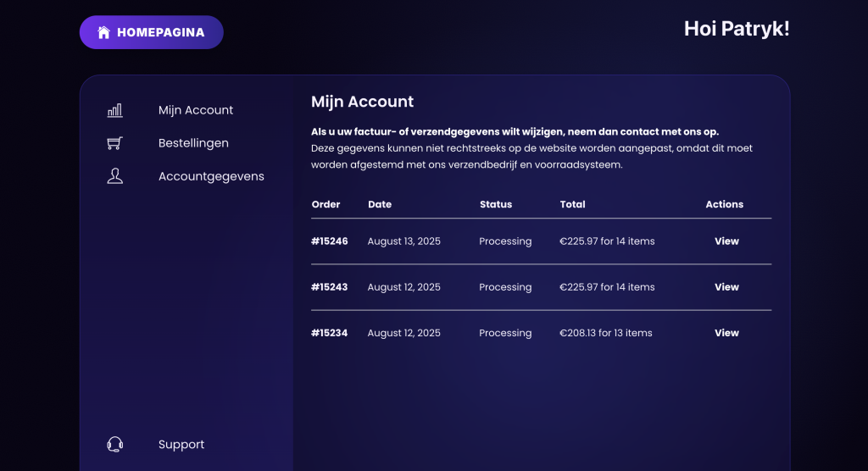The height and width of the screenshot is (471, 868).
Task: View order #15243
Action: pyautogui.click(x=726, y=287)
